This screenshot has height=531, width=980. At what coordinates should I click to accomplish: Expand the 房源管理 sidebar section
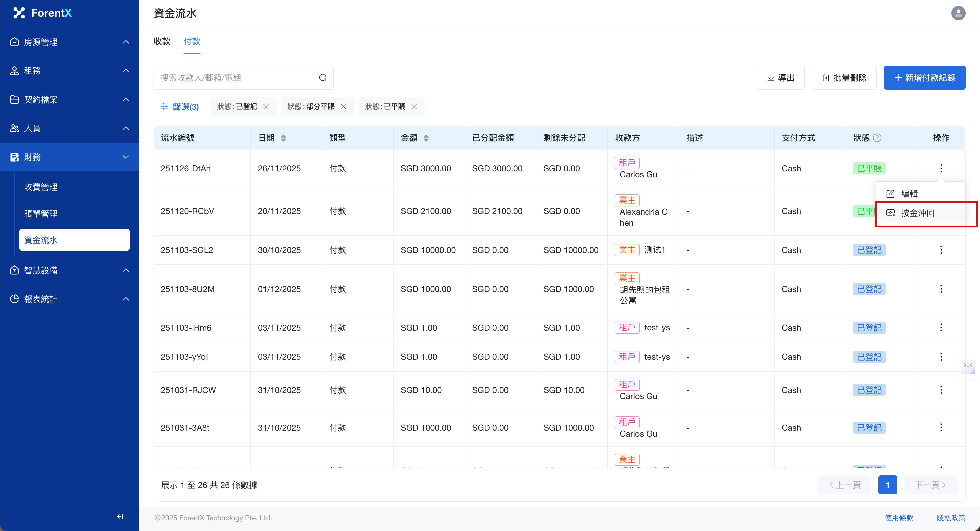[x=70, y=42]
